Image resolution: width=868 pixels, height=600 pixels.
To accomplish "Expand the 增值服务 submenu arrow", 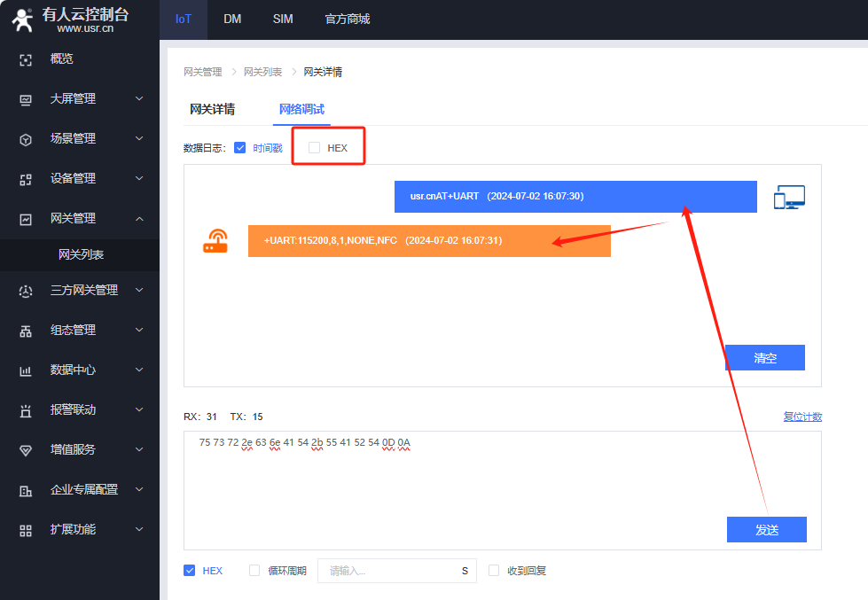I will (139, 449).
